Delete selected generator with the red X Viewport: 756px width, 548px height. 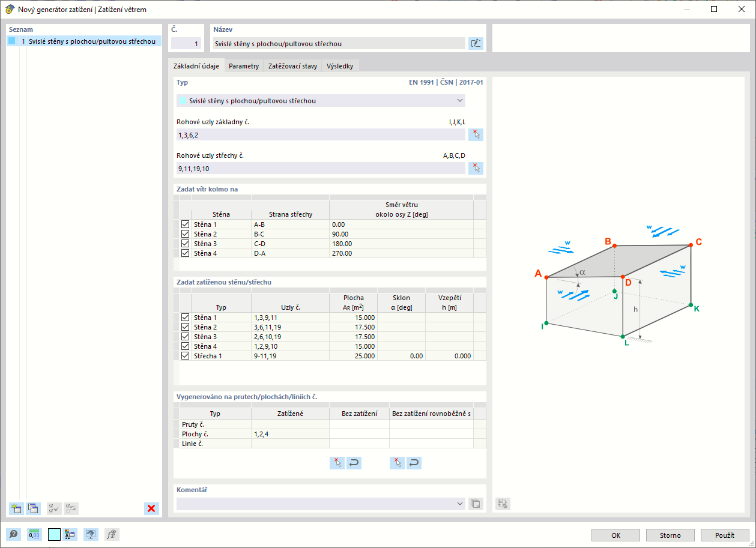[x=151, y=508]
